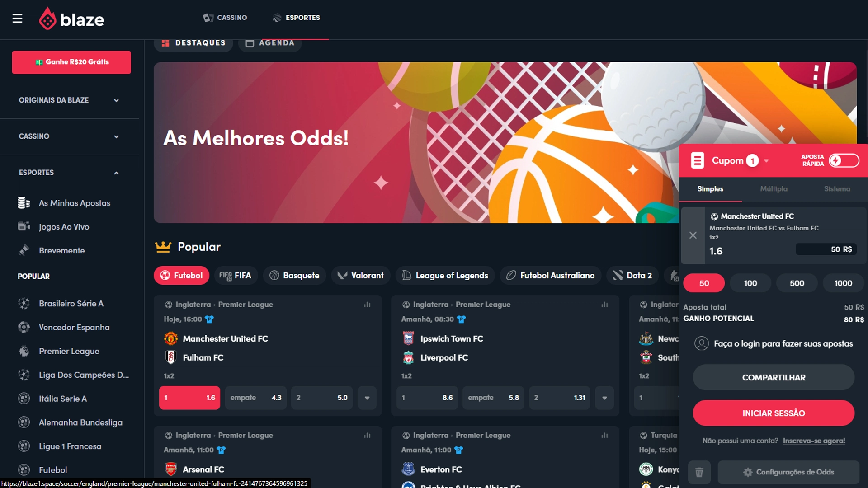868x488 pixels.
Task: Click the Iniciar Sessão button
Action: tap(774, 413)
